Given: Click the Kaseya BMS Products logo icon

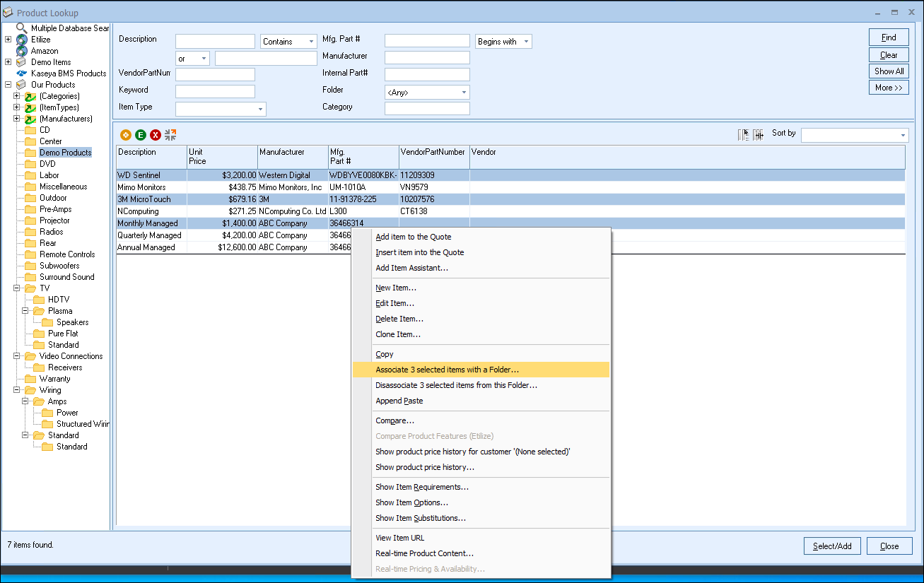Looking at the screenshot, I should coord(22,73).
